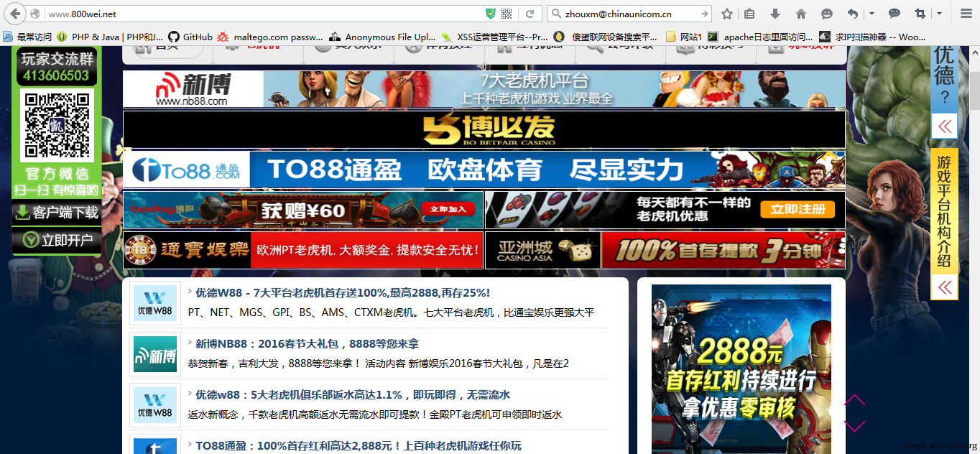Viewport: 980px width, 454px height.
Task: Click the WeChat QR code image on left
Action: point(57,125)
